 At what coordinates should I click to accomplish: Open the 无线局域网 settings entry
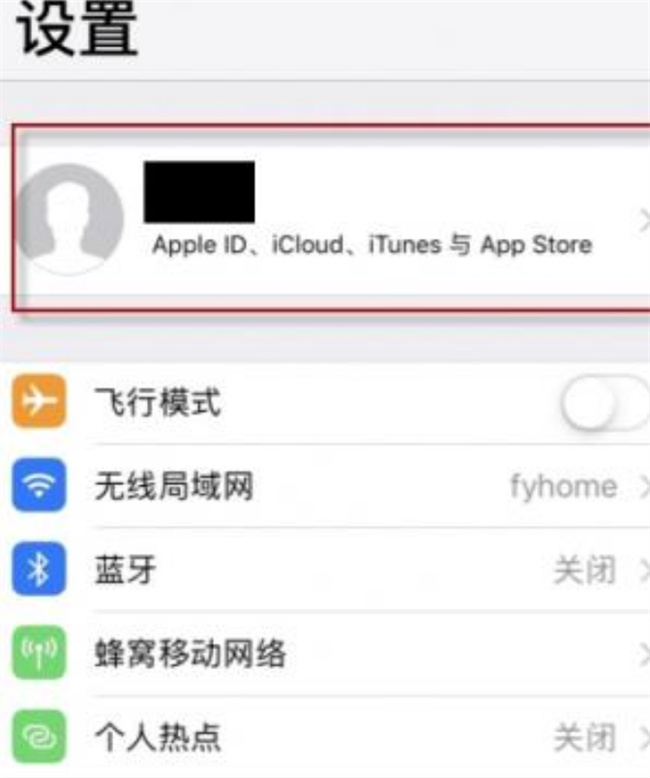pyautogui.click(x=325, y=485)
